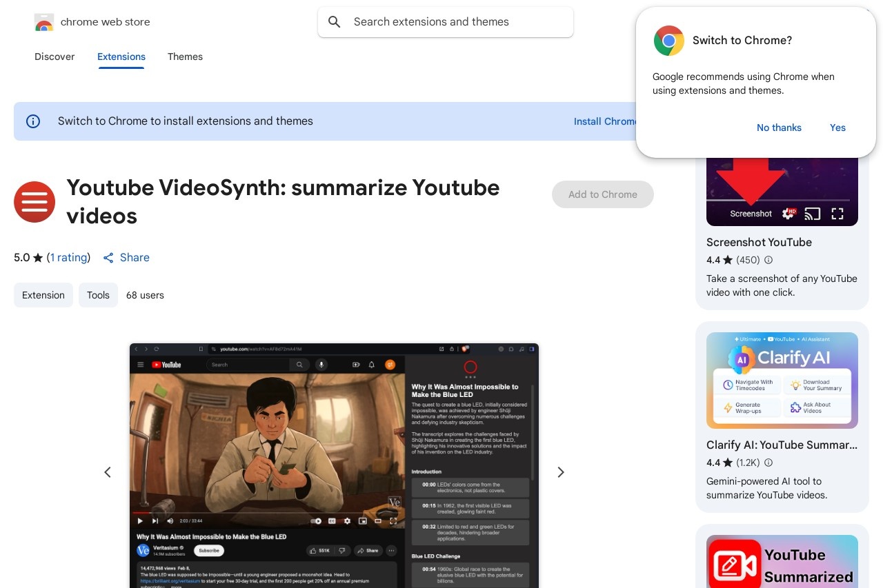Click the Tools category chip
883x588 pixels.
click(x=98, y=295)
